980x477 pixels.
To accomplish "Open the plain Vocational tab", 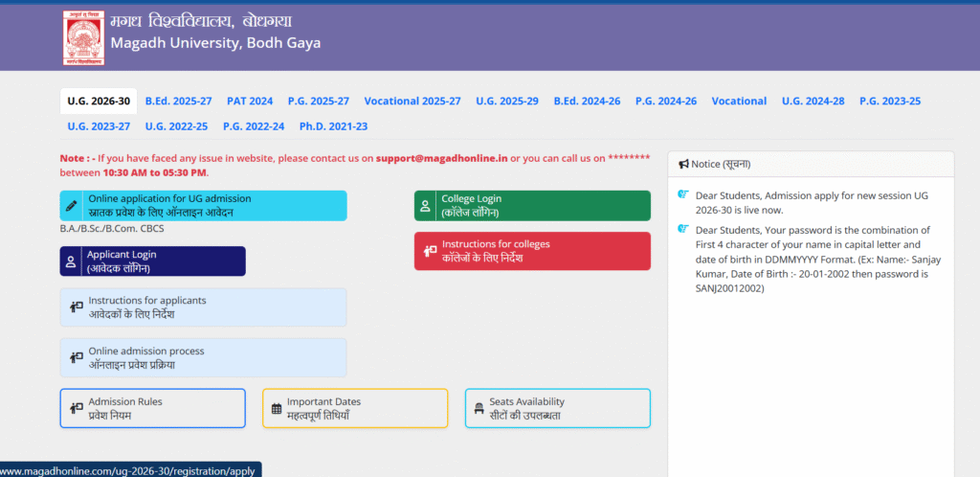I will tap(740, 101).
